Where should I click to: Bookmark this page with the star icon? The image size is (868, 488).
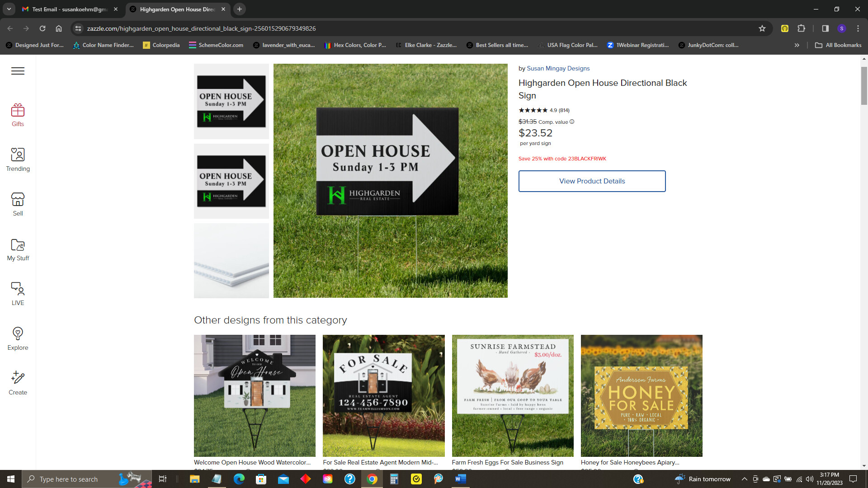click(x=762, y=28)
